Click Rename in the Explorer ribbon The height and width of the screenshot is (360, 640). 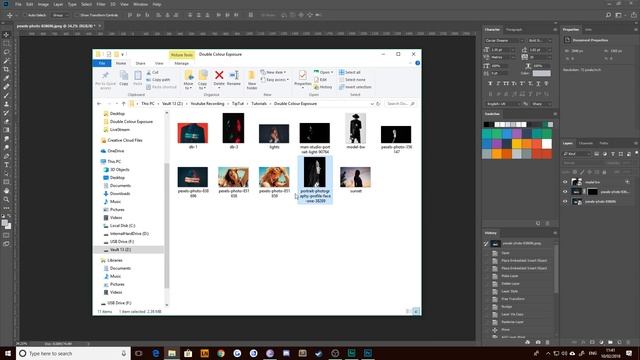point(234,78)
